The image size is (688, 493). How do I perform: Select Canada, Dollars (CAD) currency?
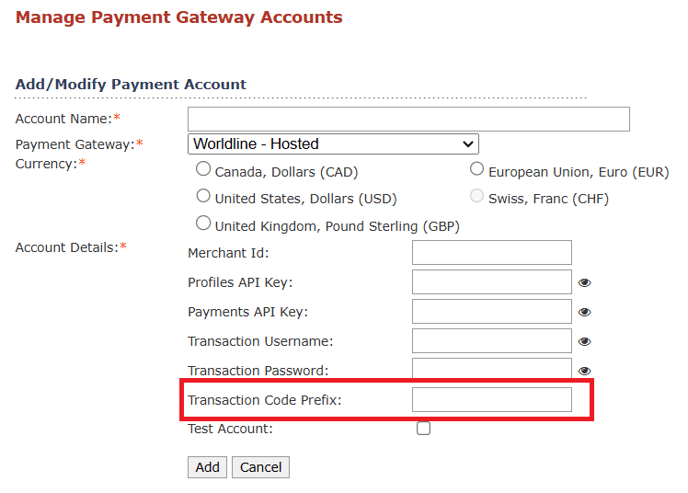click(x=203, y=169)
